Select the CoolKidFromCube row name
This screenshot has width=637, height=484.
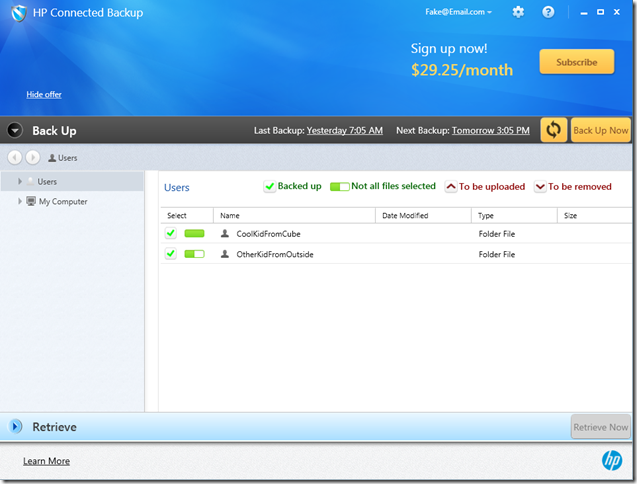pos(269,234)
